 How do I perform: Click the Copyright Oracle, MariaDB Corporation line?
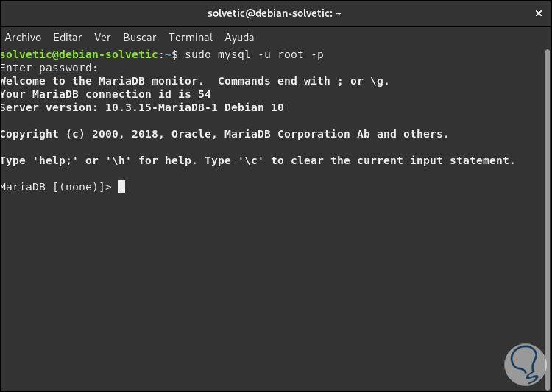tap(224, 134)
